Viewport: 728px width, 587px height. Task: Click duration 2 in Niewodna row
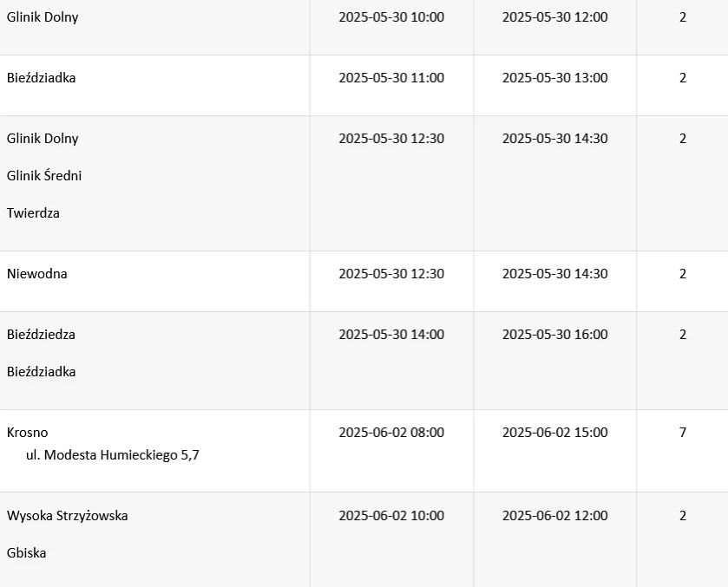(683, 274)
